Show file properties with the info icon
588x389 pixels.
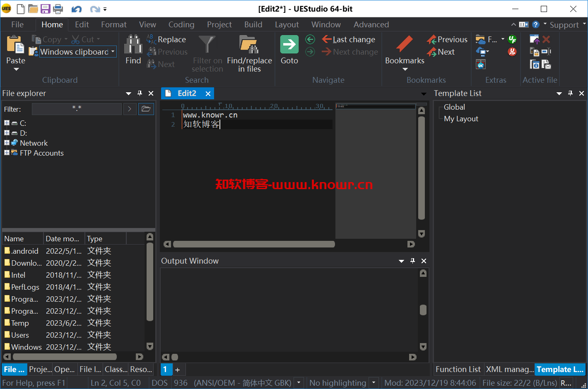click(x=534, y=65)
